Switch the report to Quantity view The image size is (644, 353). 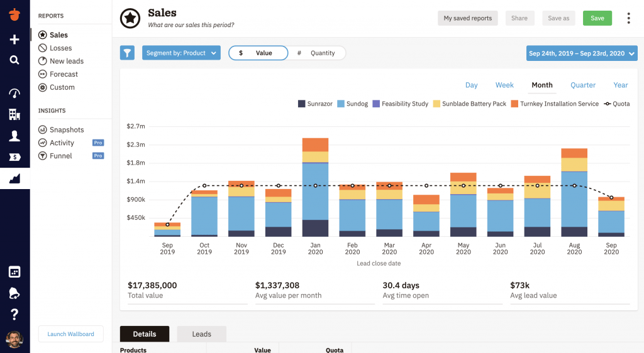click(x=316, y=53)
